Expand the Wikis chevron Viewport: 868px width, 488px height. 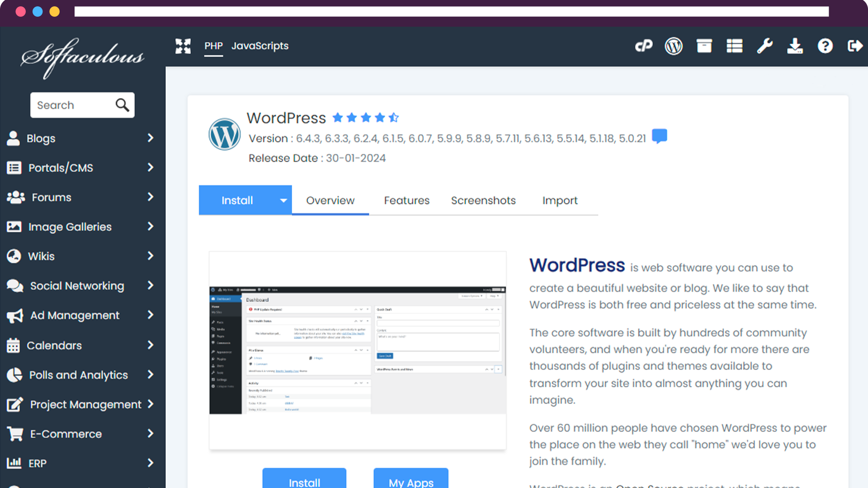click(x=151, y=256)
